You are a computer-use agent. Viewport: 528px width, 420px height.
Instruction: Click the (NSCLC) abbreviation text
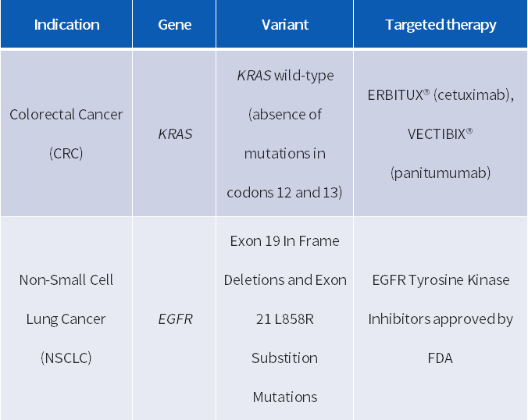coord(66,358)
